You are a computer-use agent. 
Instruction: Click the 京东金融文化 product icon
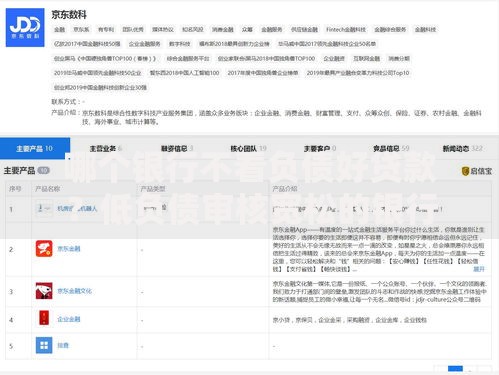(44, 291)
